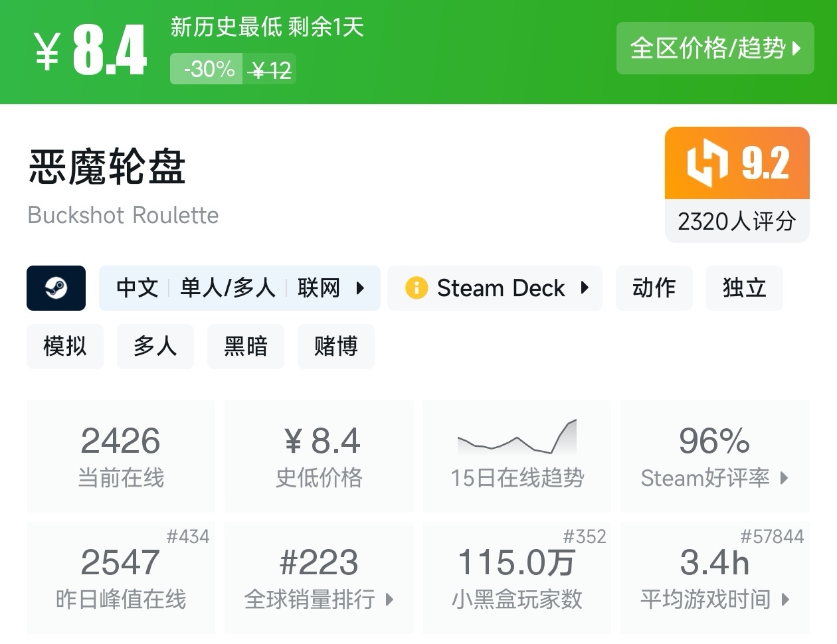Click the current price ¥8.4 in banner
Image resolution: width=837 pixels, height=644 pixels.
[90, 50]
